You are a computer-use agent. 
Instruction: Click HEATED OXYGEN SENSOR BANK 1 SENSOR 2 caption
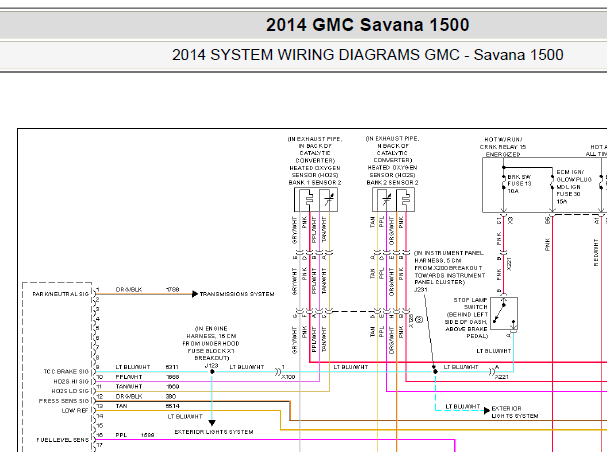[315, 175]
